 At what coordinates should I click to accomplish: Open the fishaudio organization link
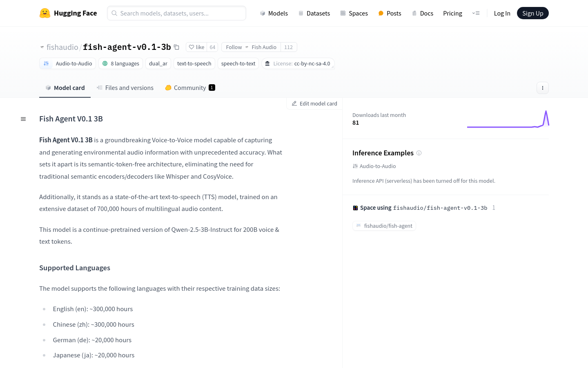pos(62,47)
